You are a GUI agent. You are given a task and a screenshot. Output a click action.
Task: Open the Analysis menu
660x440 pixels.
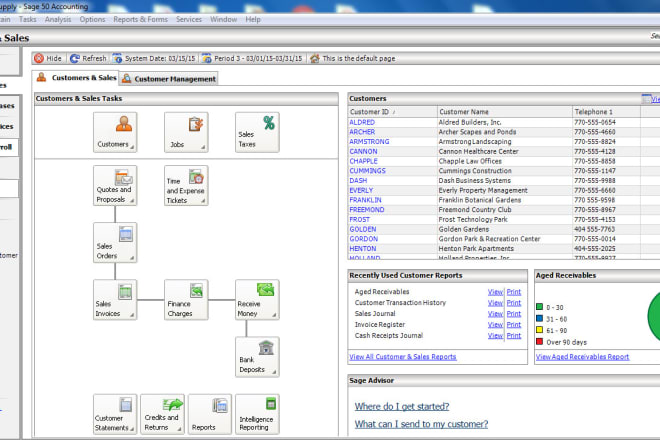(x=58, y=19)
